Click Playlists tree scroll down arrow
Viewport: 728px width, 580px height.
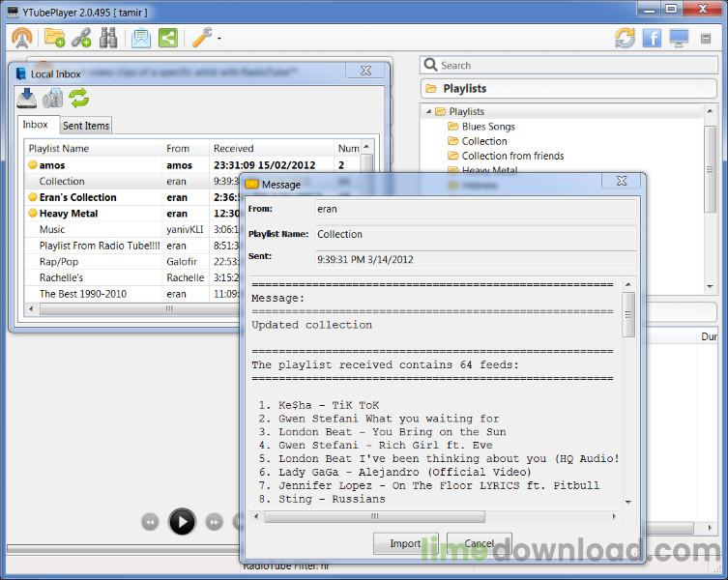click(710, 287)
